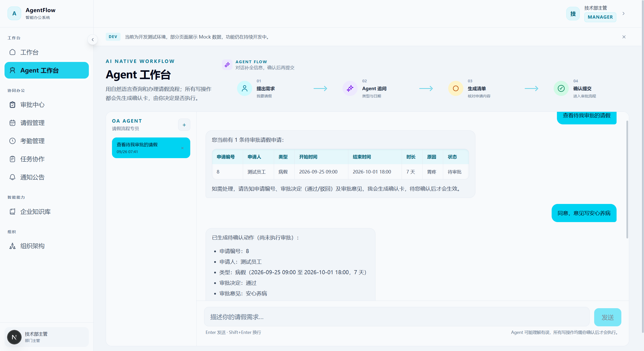Open the 查看待我审批的请假 conversation
Viewport: 644px width, 351px height.
[x=151, y=148]
